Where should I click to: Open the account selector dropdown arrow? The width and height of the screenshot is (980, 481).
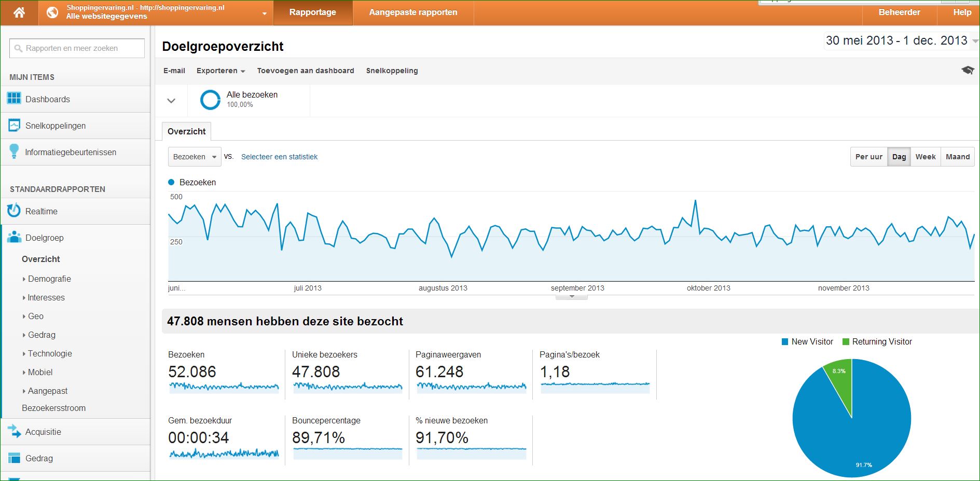[x=265, y=14]
